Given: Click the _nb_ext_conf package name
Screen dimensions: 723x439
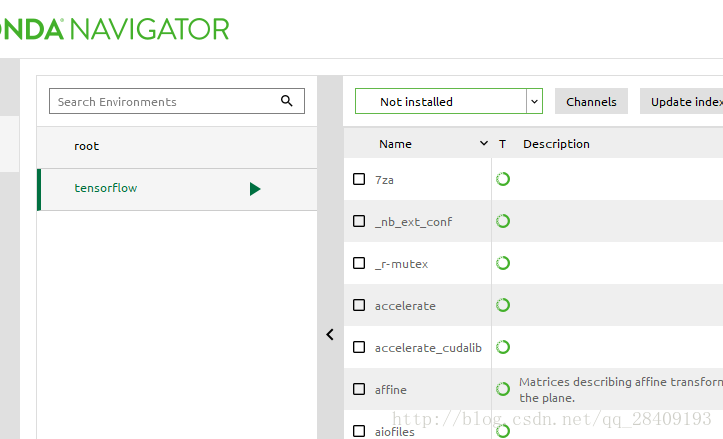Looking at the screenshot, I should (x=413, y=222).
